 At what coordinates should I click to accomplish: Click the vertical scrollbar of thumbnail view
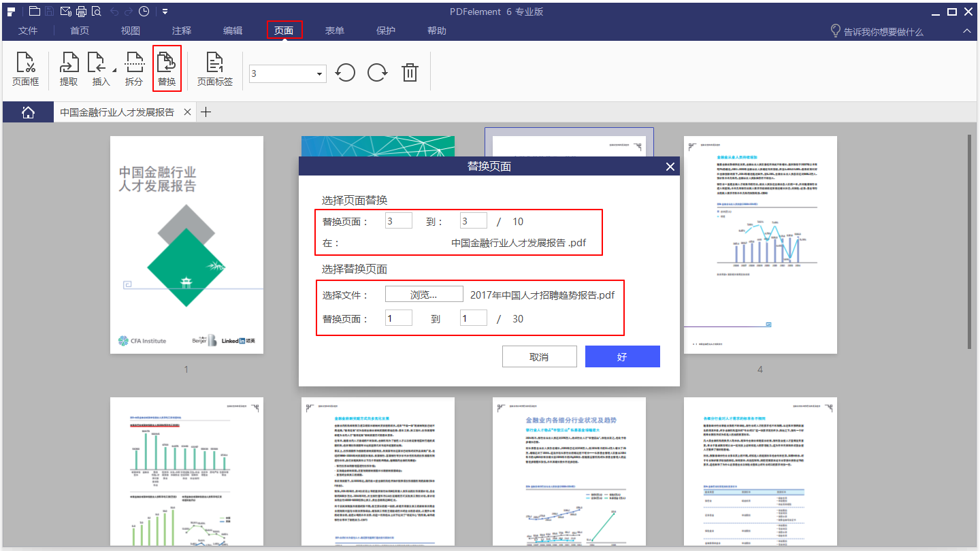tap(970, 241)
